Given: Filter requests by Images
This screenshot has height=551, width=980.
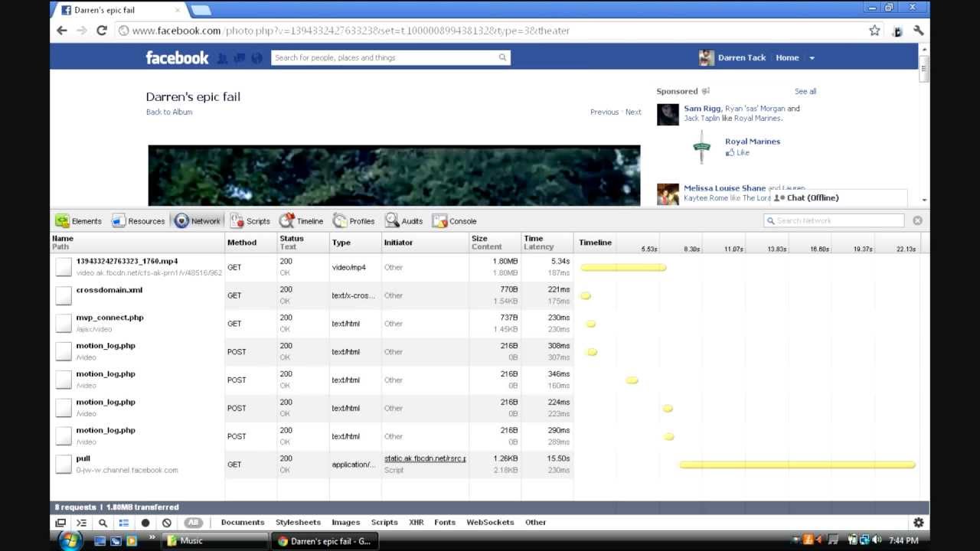Looking at the screenshot, I should [346, 523].
